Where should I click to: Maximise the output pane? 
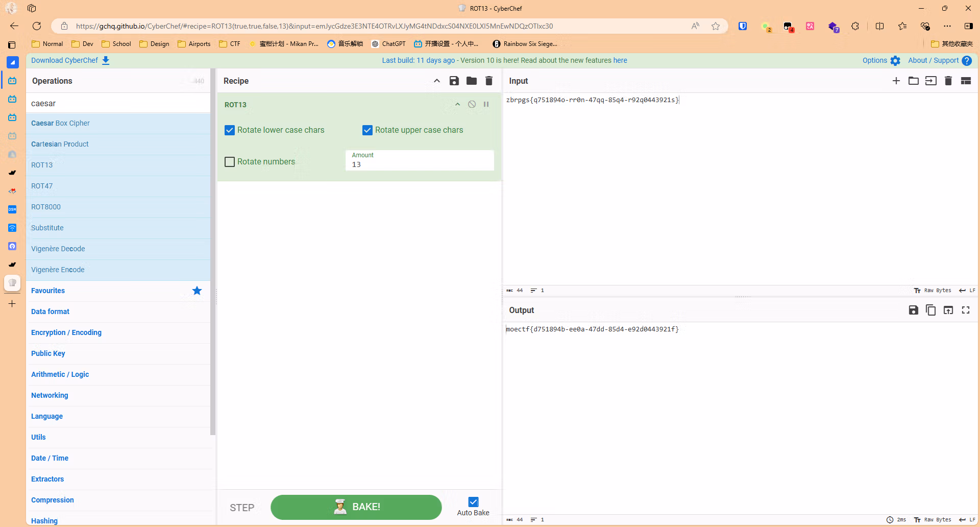[x=965, y=310]
